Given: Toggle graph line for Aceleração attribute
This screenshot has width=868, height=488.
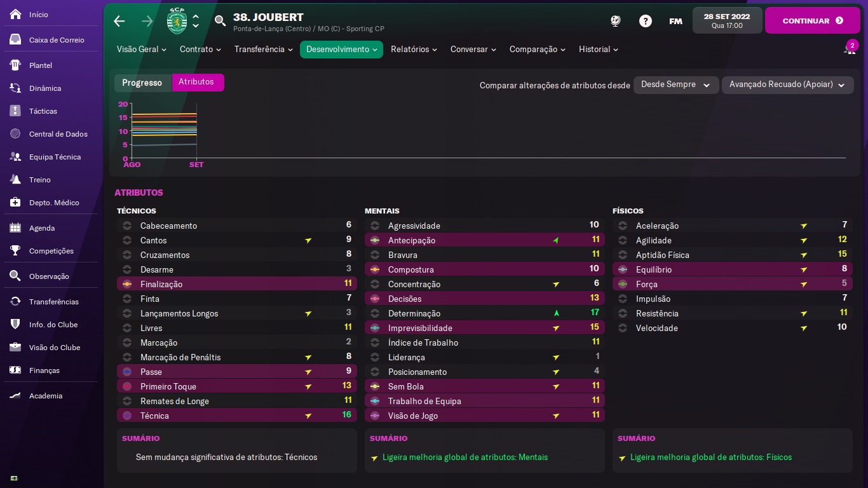Looking at the screenshot, I should [623, 226].
